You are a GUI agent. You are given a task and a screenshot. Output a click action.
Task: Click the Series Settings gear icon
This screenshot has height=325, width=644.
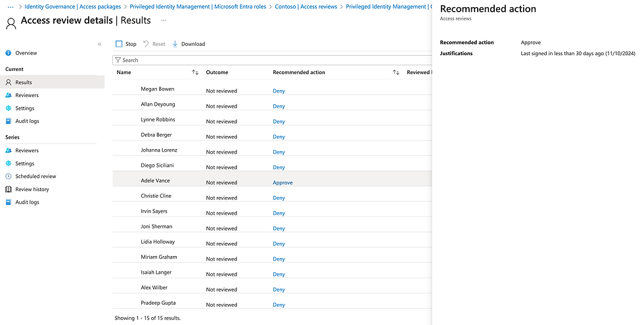click(8, 163)
